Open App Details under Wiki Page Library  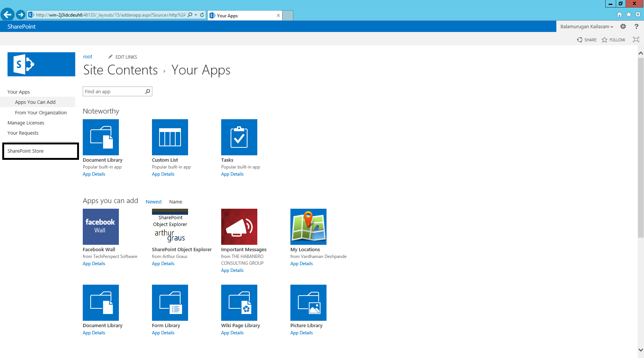pos(232,333)
